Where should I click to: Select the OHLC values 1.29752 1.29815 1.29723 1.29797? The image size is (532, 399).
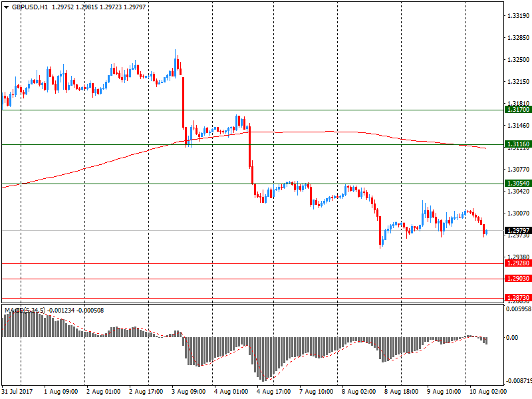pyautogui.click(x=98, y=7)
